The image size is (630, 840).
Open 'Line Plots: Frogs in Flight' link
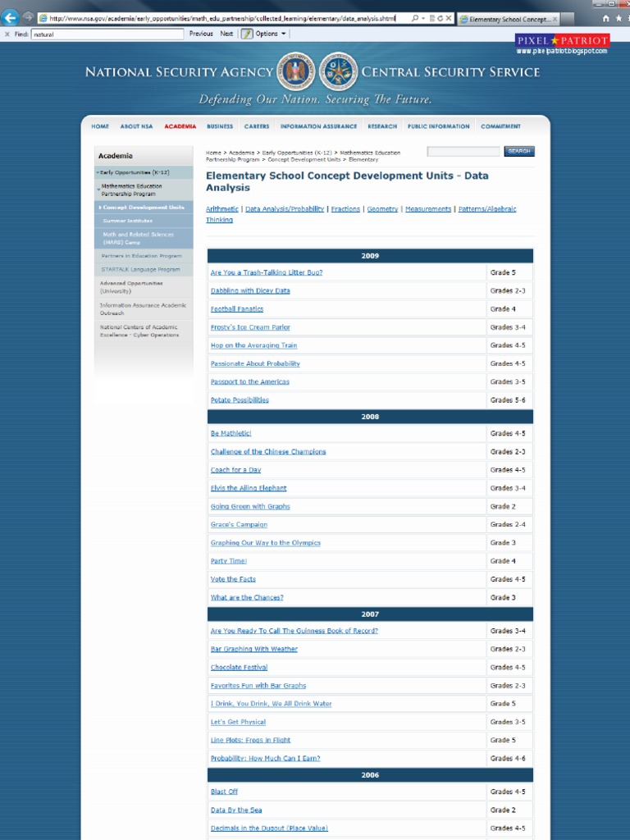coord(250,741)
